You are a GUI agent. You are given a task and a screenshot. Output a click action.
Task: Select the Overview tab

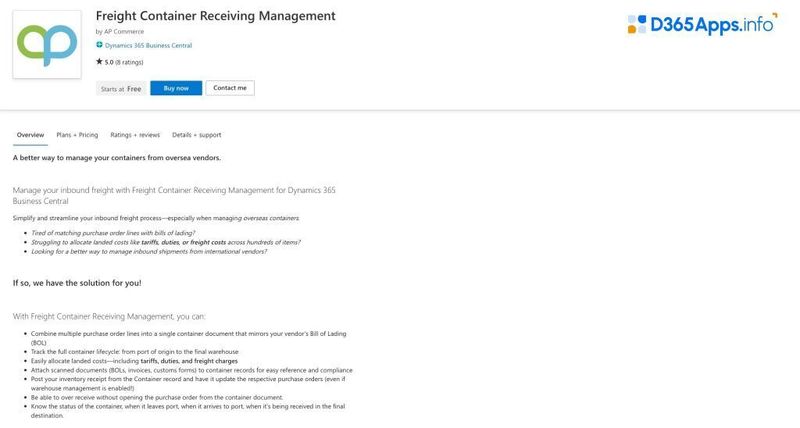coord(31,135)
